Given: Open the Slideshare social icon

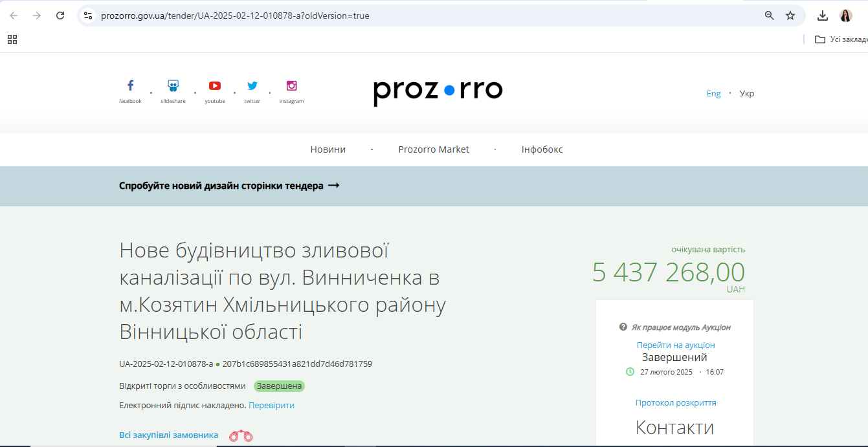Looking at the screenshot, I should point(173,86).
